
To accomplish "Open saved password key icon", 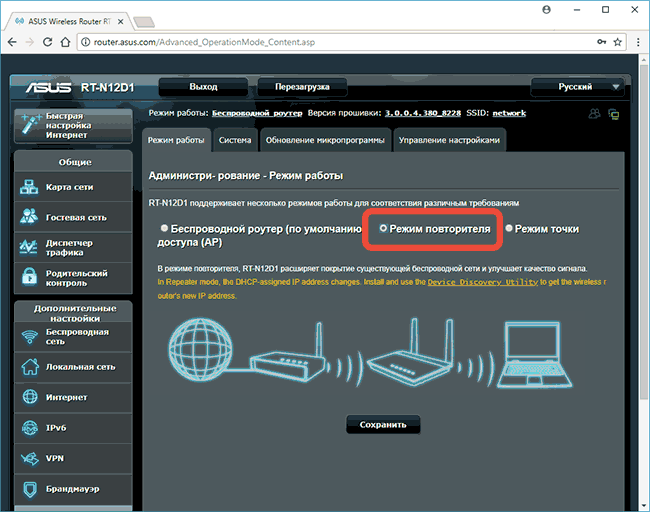I will point(601,42).
